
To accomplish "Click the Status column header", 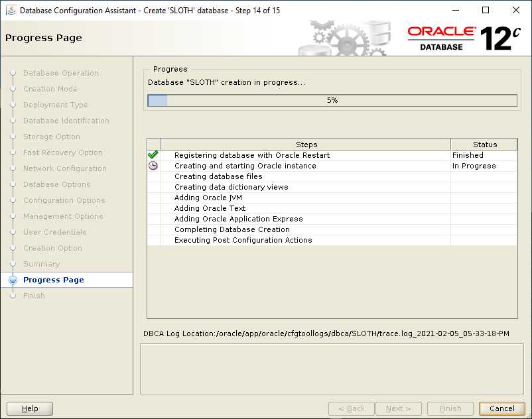I will (x=484, y=145).
